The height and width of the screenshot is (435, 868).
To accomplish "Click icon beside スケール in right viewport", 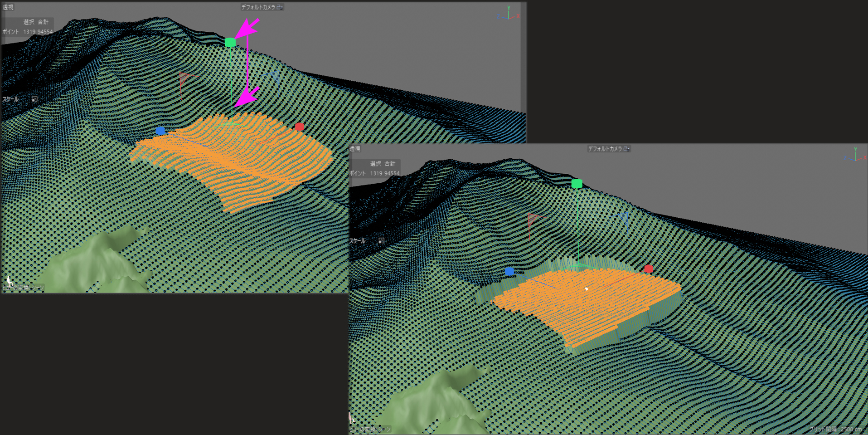I will 381,241.
